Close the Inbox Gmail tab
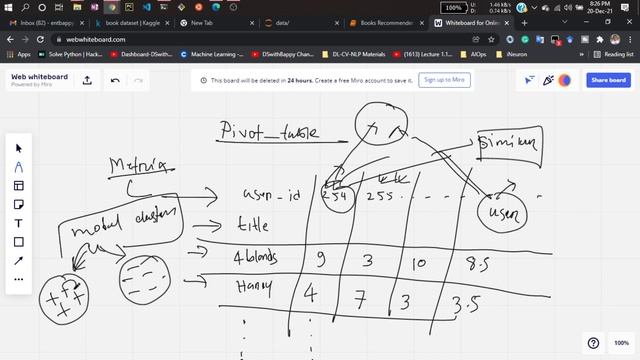This screenshot has height=360, width=640. (x=82, y=23)
